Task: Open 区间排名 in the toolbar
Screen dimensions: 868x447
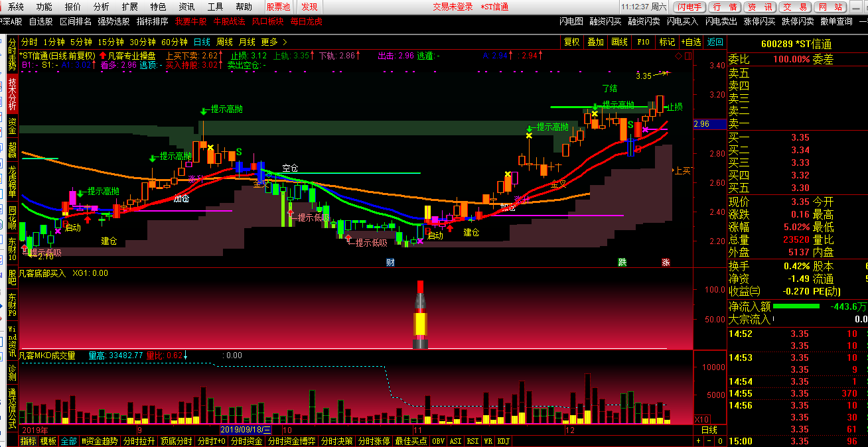Action: point(76,21)
